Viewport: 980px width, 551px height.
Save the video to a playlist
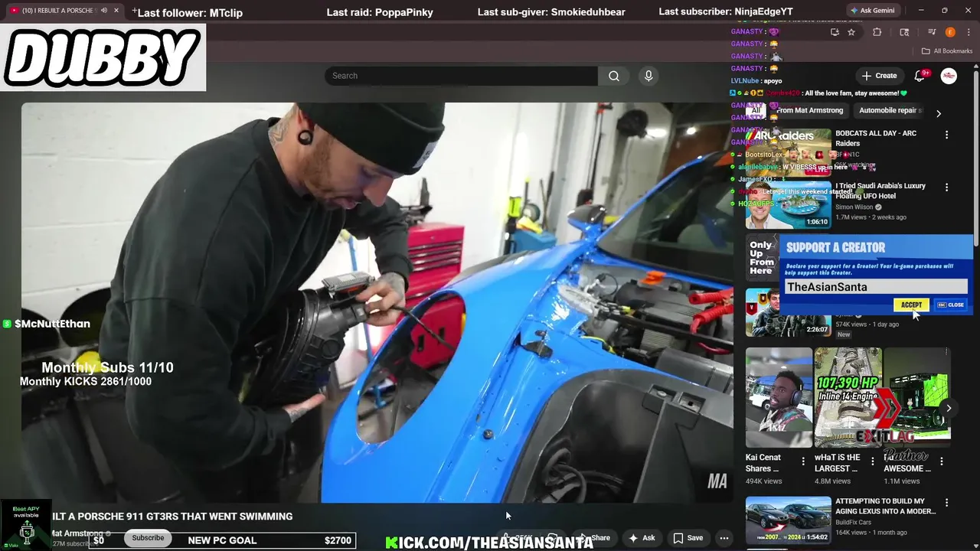pyautogui.click(x=688, y=538)
